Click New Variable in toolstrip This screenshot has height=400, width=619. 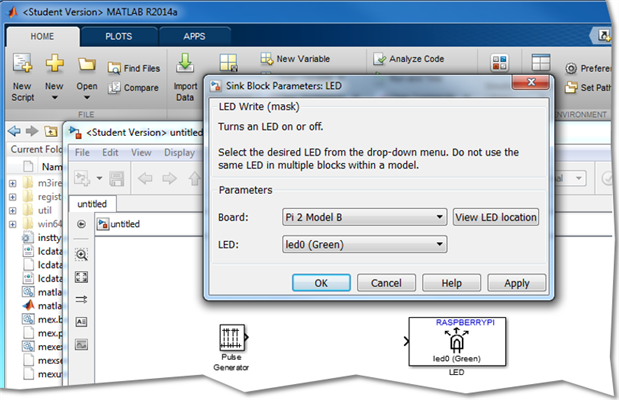click(x=295, y=59)
